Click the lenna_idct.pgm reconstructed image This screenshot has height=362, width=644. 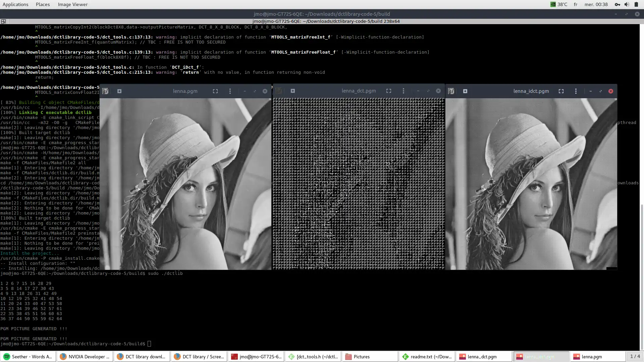[531, 184]
